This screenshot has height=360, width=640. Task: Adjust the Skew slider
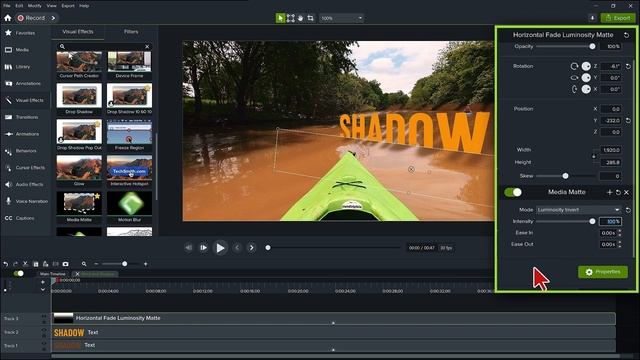pyautogui.click(x=566, y=176)
